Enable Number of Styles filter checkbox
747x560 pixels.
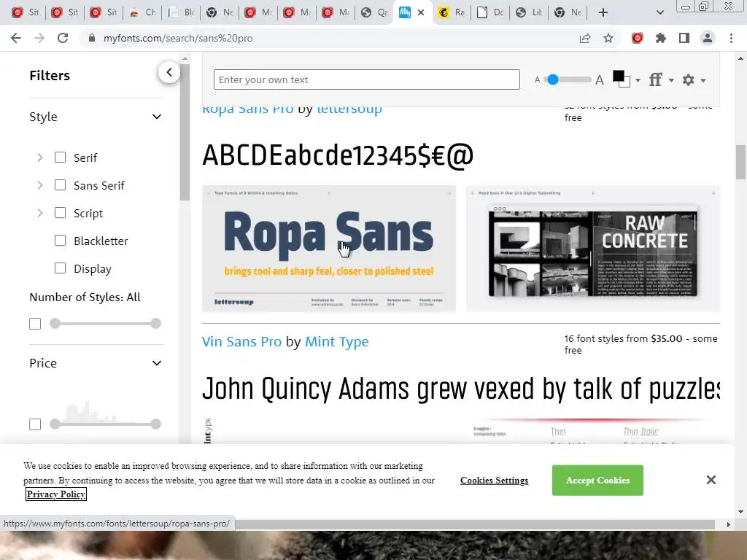pos(35,324)
